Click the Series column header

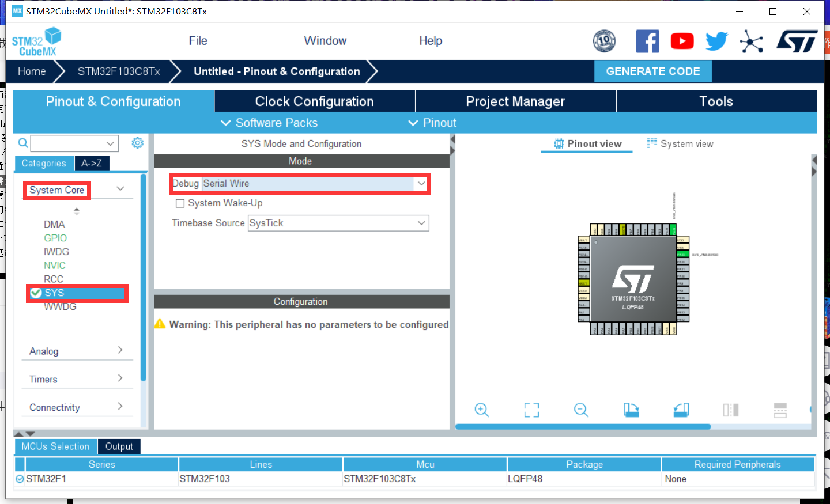tap(102, 464)
